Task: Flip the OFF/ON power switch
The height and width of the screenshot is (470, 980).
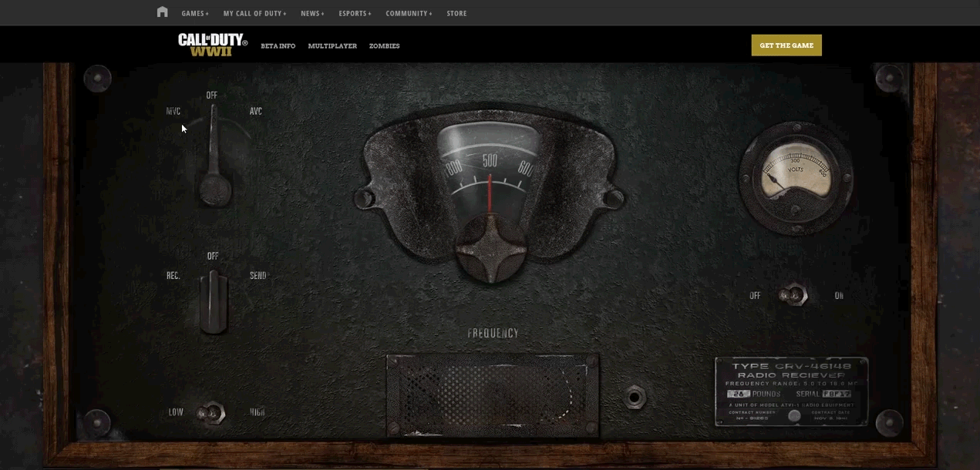Action: 793,294
